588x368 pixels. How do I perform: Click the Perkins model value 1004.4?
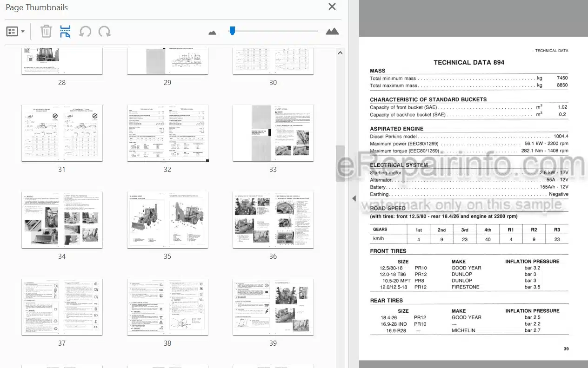click(561, 137)
